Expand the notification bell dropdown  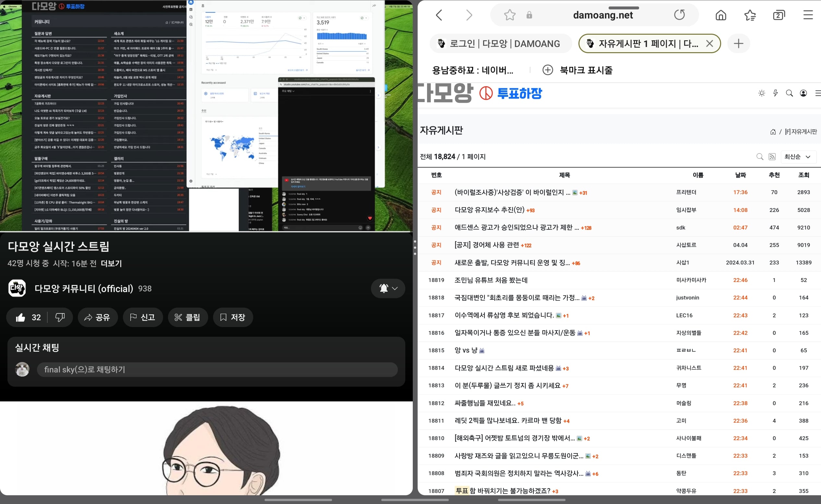(388, 288)
